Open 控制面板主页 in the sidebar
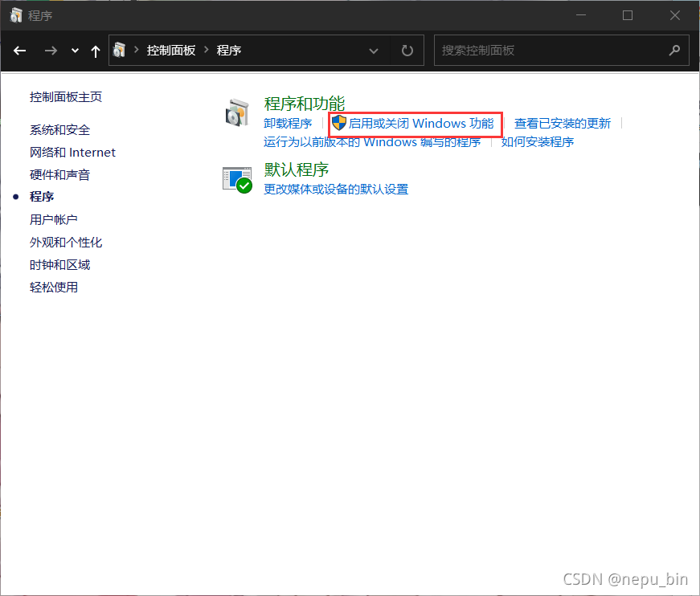Screen dimensions: 700x596 (x=66, y=97)
